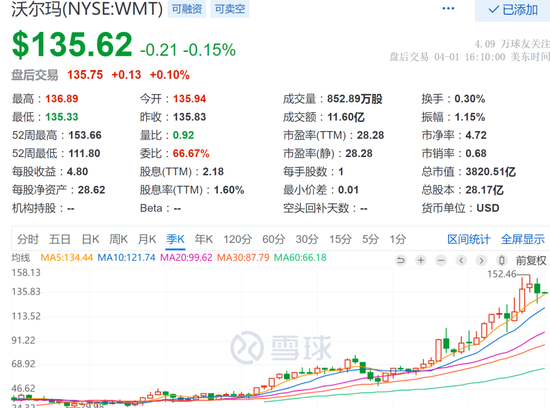The height and width of the screenshot is (408, 550).
Task: Click the 振幅 value 1.15%
Action: coord(470,117)
